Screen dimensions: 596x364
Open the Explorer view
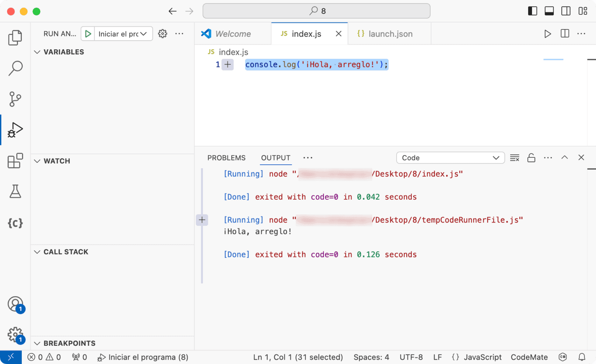(15, 37)
